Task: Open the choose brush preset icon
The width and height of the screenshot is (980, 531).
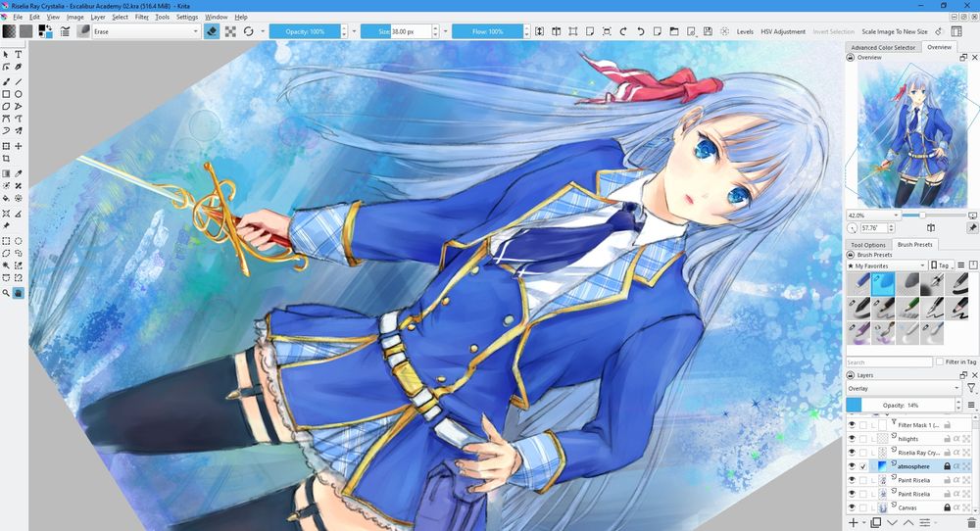Action: [83, 31]
